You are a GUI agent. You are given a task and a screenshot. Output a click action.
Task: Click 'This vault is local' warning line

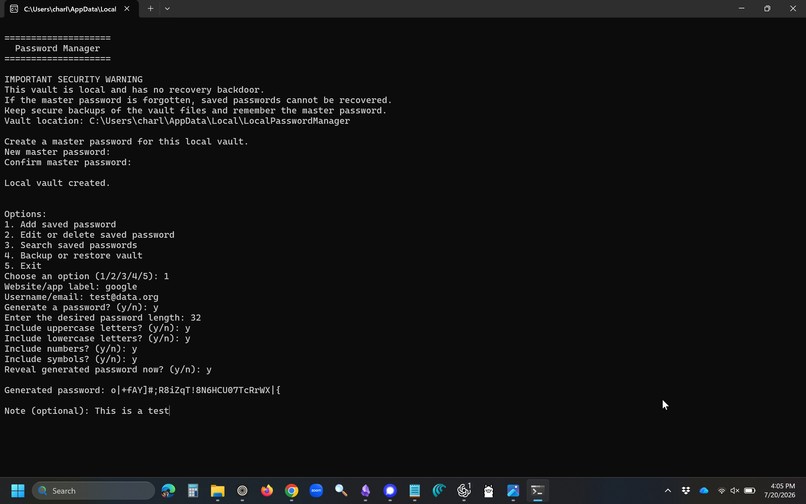[134, 89]
